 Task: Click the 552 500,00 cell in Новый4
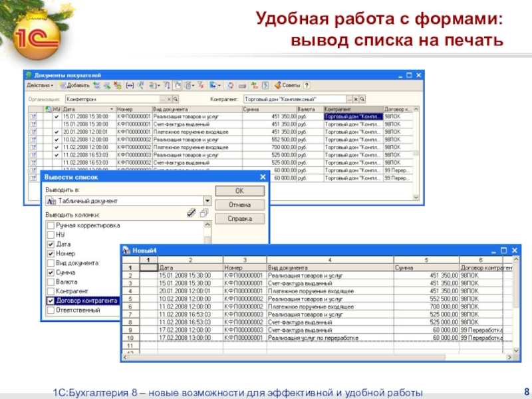(x=426, y=299)
